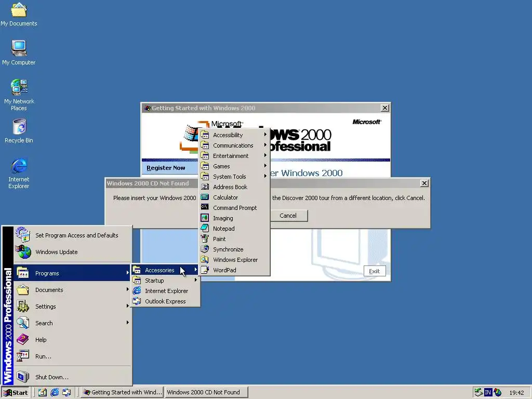The width and height of the screenshot is (532, 399).
Task: Click the Set Program Access and Defaults icon
Action: pyautogui.click(x=23, y=235)
